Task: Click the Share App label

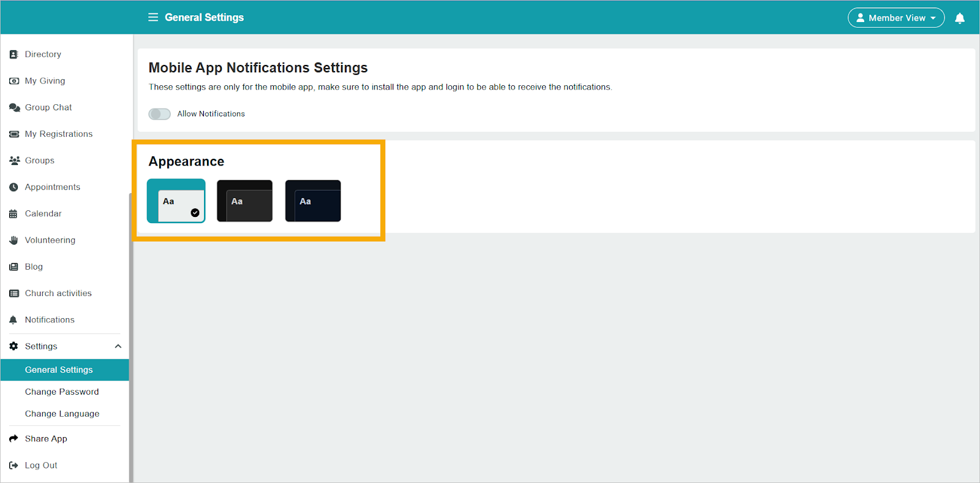Action: point(46,439)
